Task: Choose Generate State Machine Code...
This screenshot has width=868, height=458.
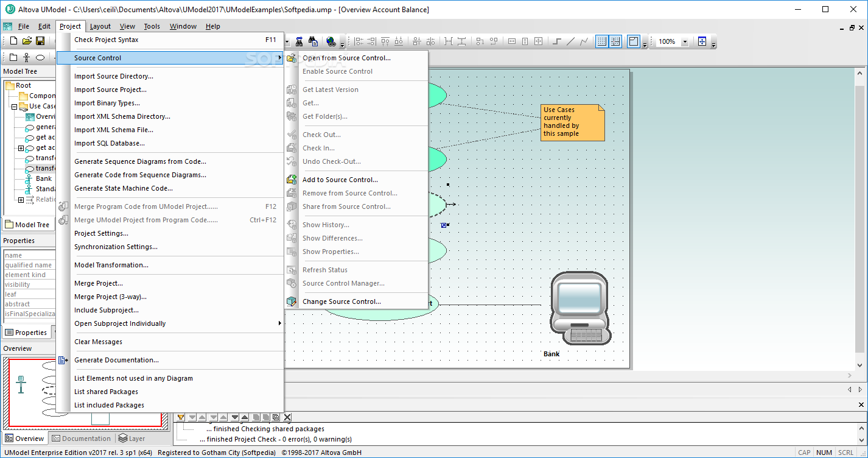Action: click(170, 188)
